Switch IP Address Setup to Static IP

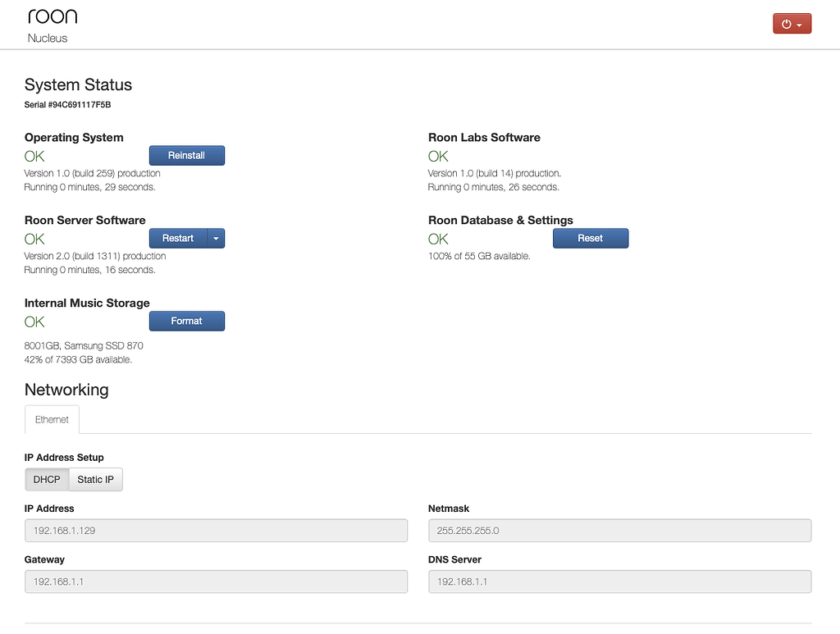[95, 480]
